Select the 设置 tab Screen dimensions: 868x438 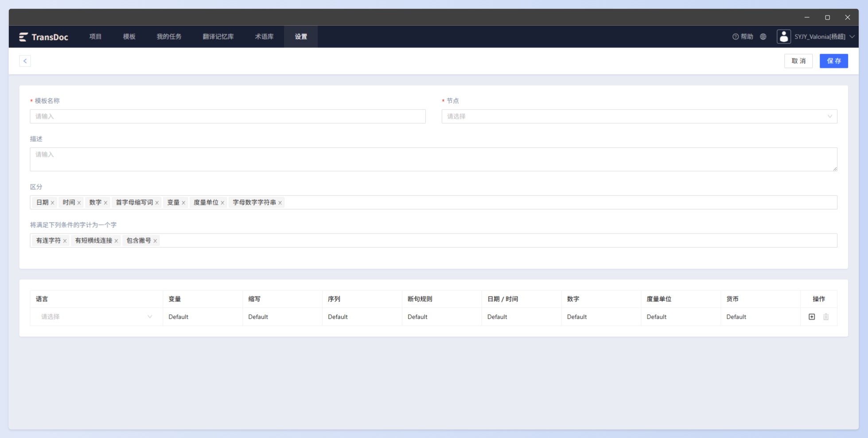click(x=301, y=37)
